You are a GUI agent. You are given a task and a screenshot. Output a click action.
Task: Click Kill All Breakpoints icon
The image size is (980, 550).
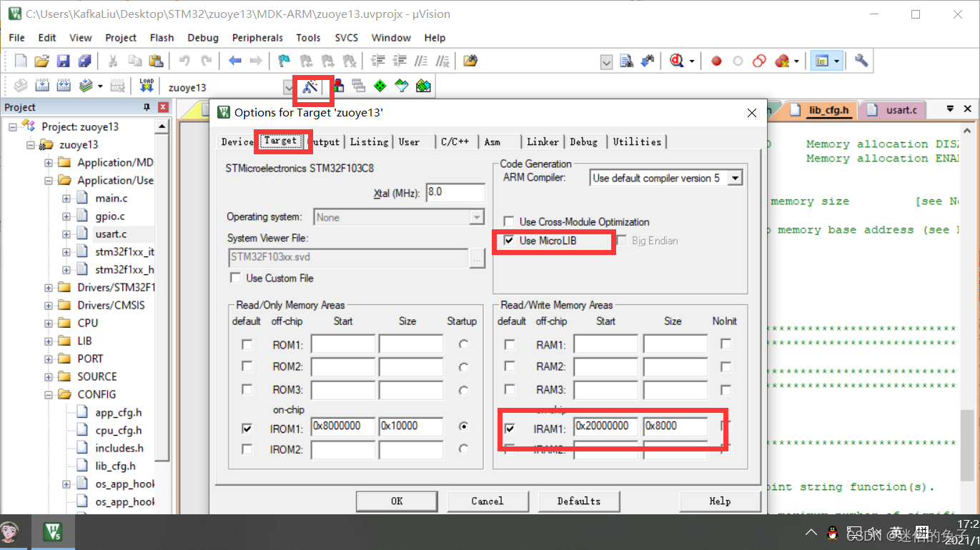(x=782, y=61)
